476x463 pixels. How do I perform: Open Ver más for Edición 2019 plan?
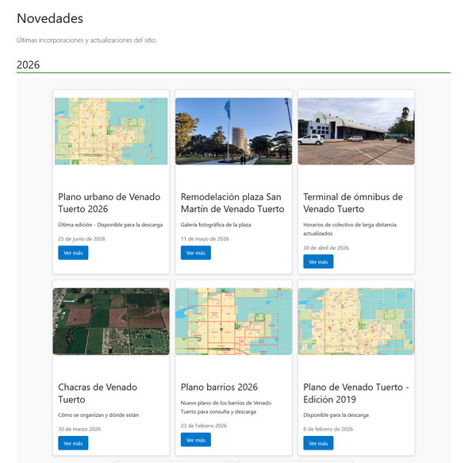(x=318, y=443)
